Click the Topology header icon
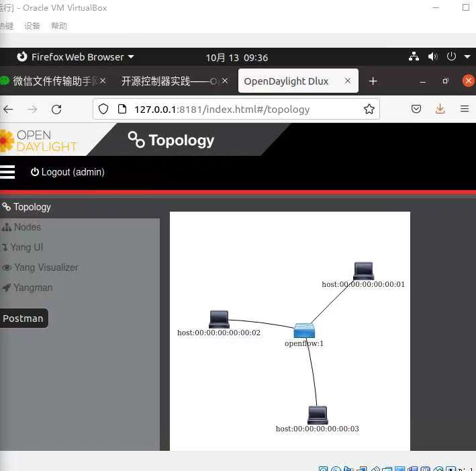 (136, 140)
